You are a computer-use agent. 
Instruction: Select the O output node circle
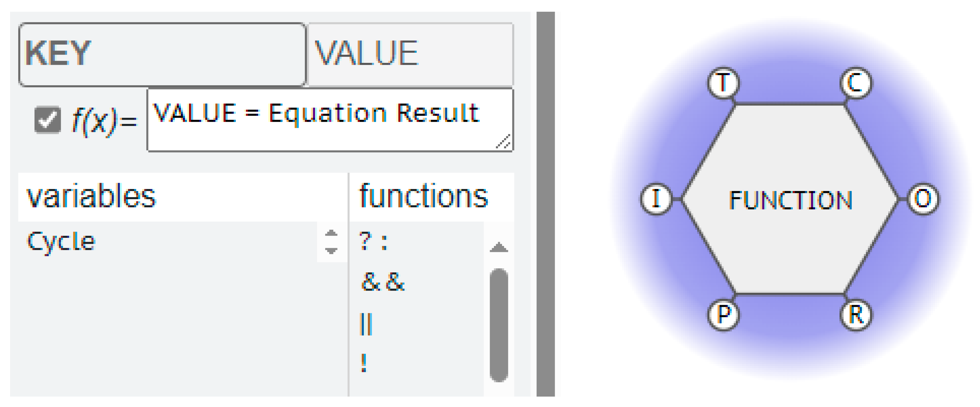click(x=923, y=198)
